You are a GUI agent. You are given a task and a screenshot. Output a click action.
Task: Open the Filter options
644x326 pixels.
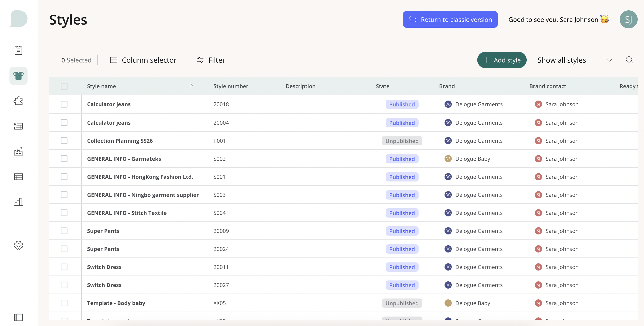pos(211,60)
